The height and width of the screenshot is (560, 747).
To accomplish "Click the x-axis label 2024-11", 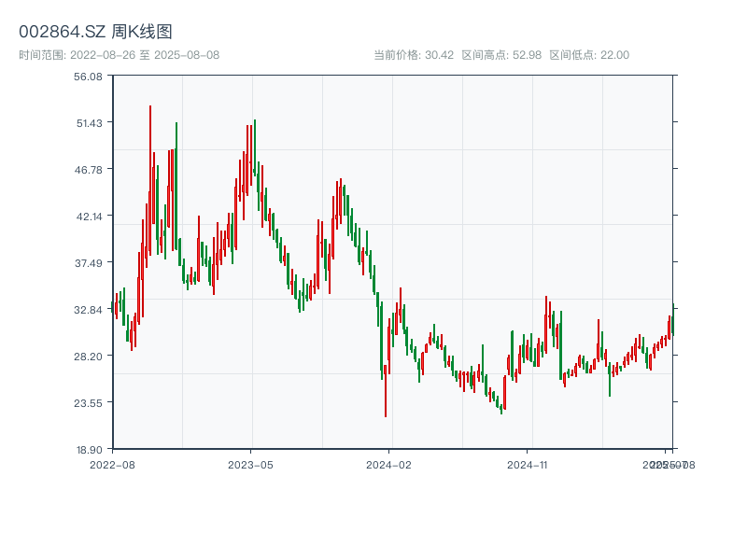I will point(527,465).
